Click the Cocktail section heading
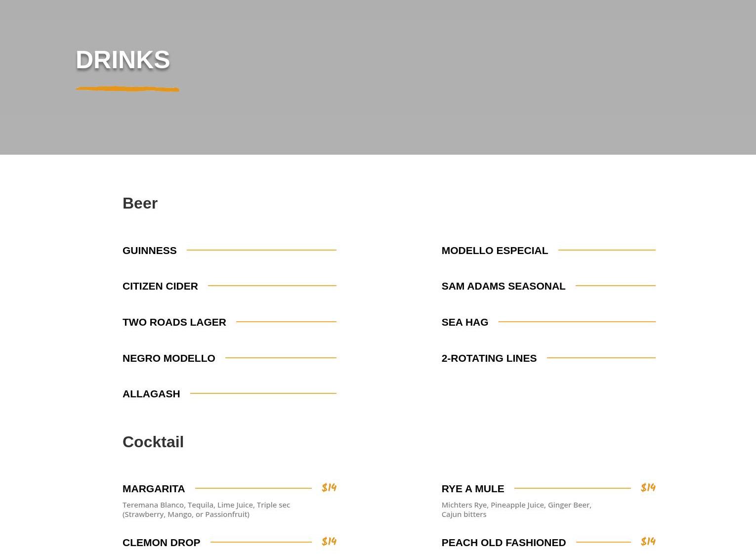 [x=153, y=442]
